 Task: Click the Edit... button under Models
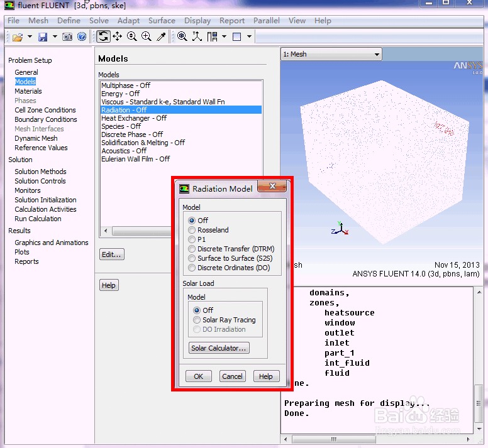tap(111, 254)
